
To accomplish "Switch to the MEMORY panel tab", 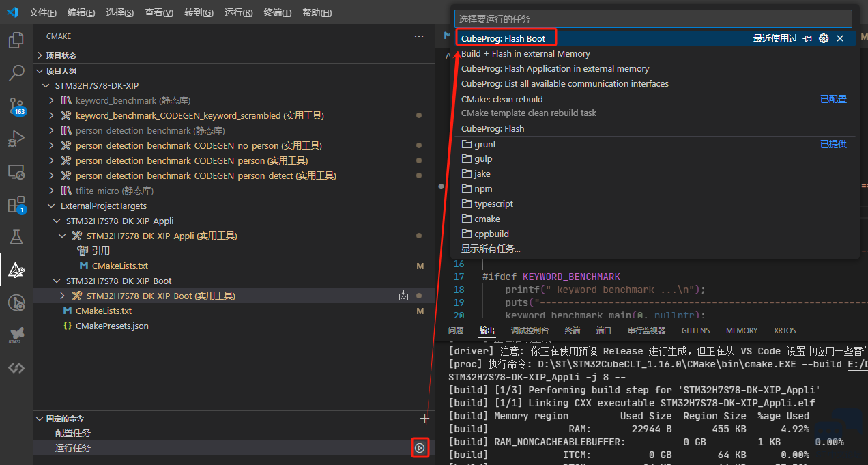I will pyautogui.click(x=742, y=330).
